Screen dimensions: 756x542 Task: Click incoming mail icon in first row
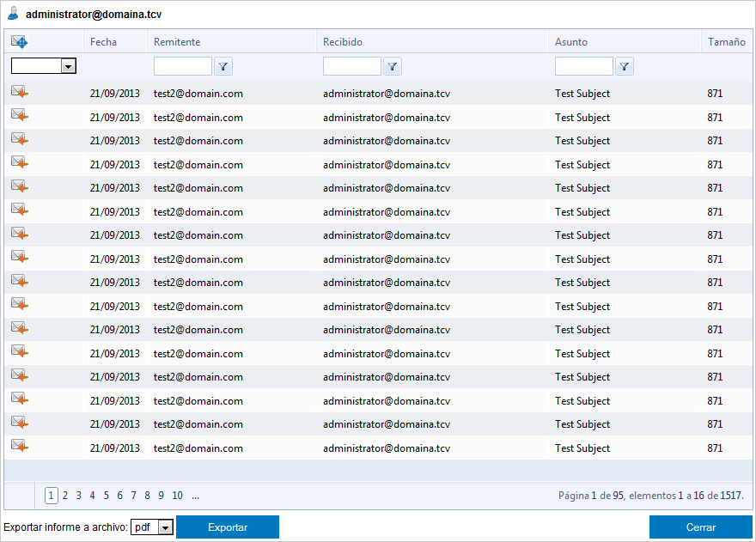click(x=19, y=93)
